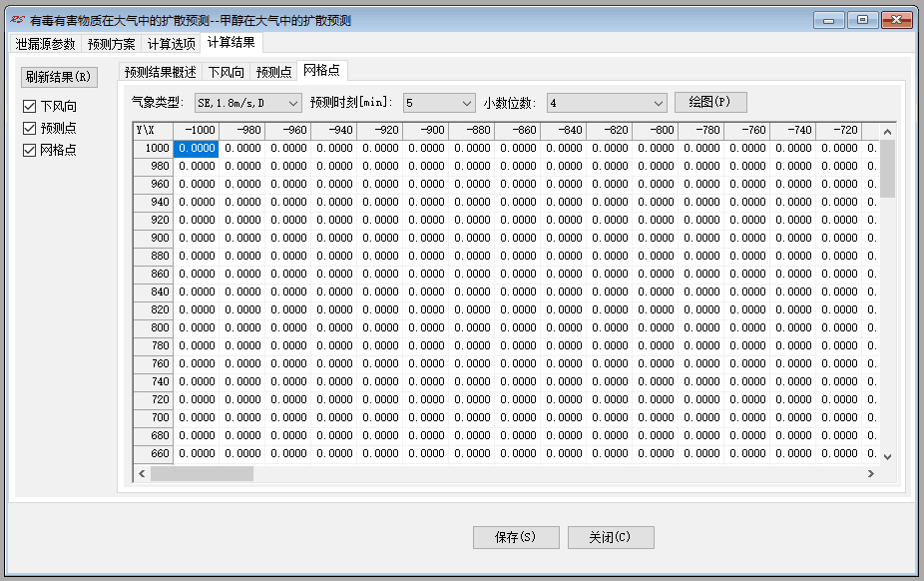The width and height of the screenshot is (924, 581).
Task: Open the 气象类型 dropdown
Action: (248, 103)
